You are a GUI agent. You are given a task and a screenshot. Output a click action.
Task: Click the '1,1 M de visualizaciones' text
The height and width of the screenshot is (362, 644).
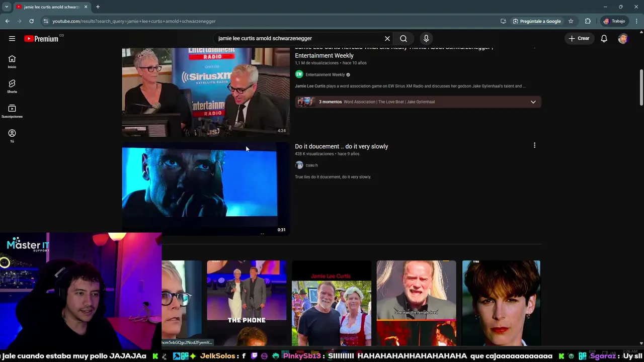316,63
